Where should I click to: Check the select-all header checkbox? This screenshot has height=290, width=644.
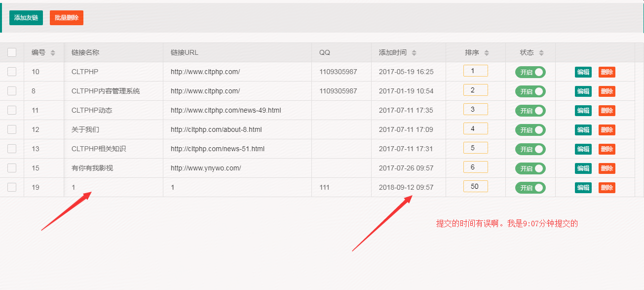12,52
